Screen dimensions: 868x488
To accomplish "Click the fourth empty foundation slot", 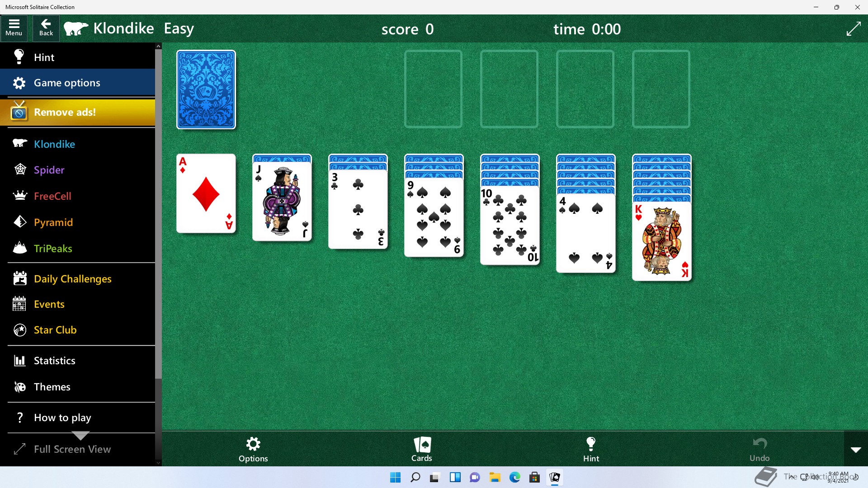I will pos(661,89).
